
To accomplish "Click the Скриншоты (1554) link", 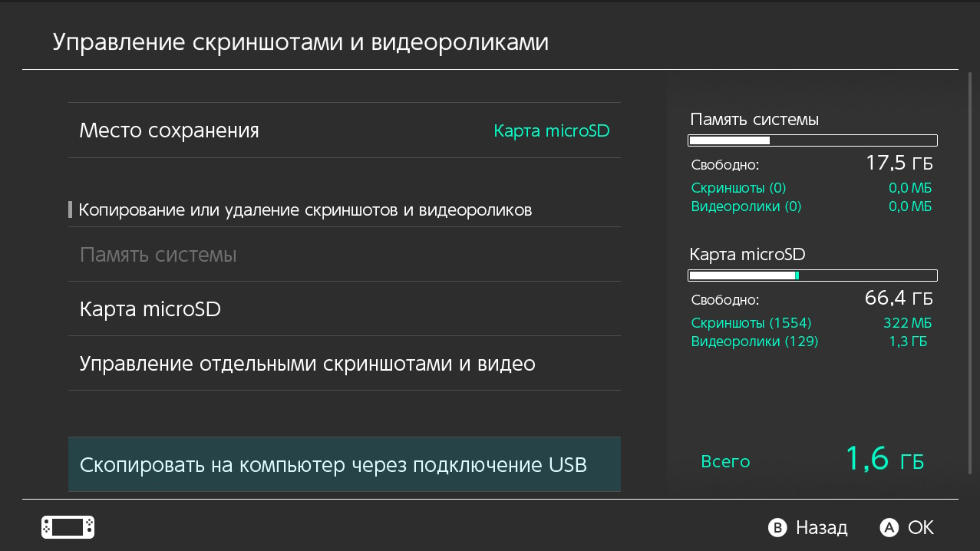I will coord(750,322).
